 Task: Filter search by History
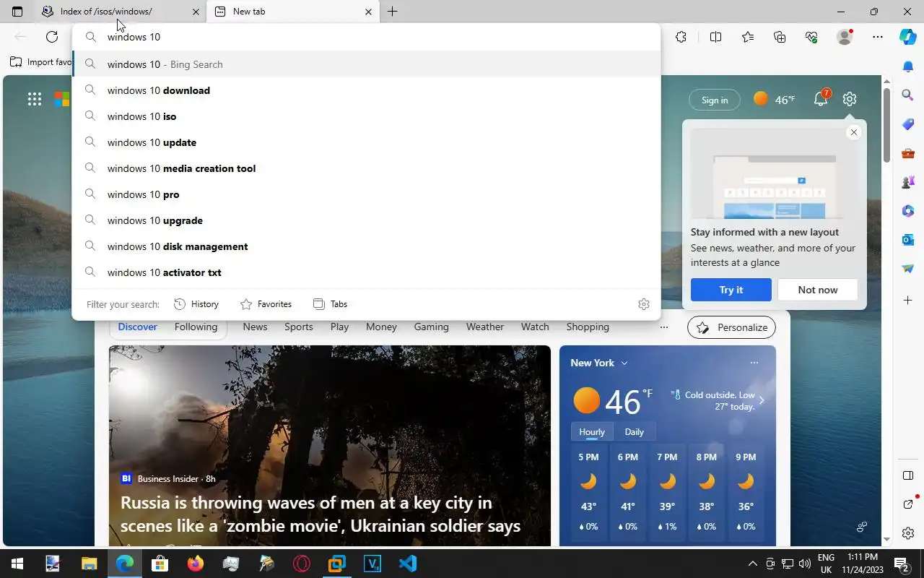pos(196,304)
